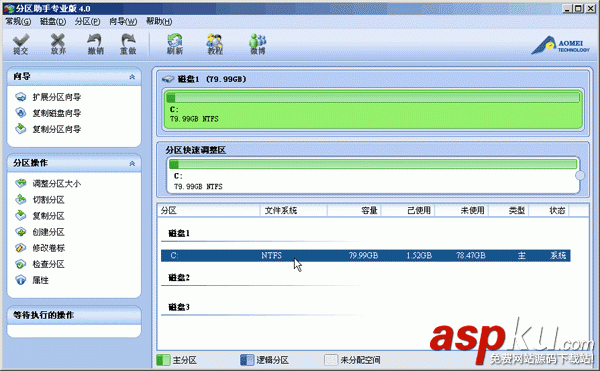600x371 pixels.
Task: Select the 复制磁盘向导 link text
Action: 57,113
